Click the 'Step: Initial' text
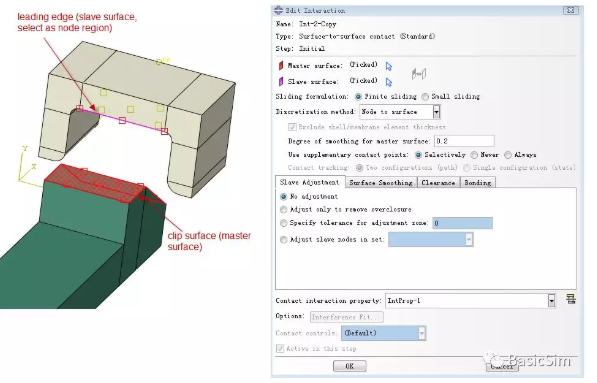 point(300,49)
